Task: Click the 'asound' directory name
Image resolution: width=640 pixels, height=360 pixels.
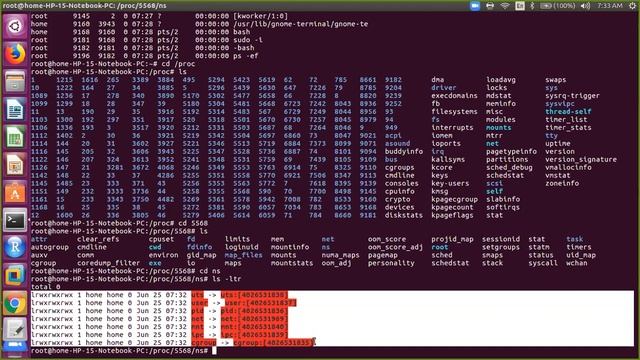Action: tap(398, 144)
